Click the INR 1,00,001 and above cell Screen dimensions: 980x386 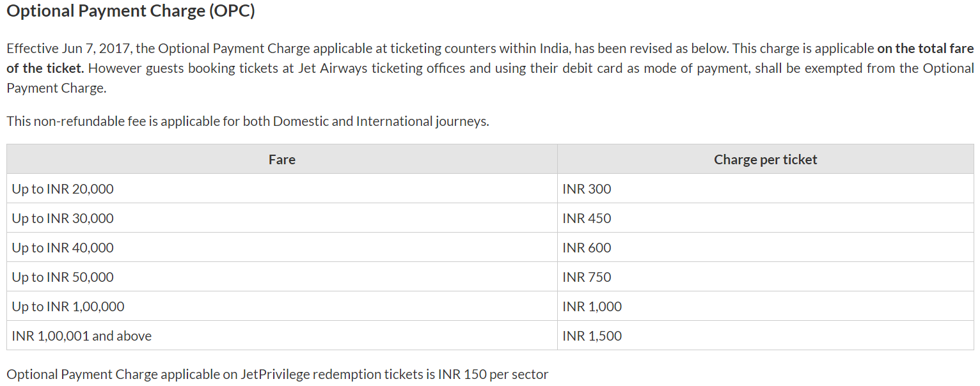click(82, 336)
